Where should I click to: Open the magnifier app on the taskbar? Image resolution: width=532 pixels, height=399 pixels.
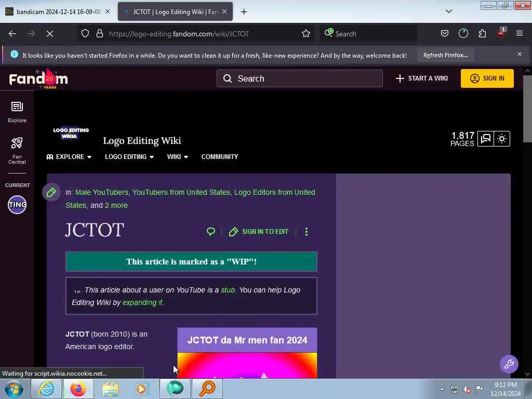pos(207,389)
